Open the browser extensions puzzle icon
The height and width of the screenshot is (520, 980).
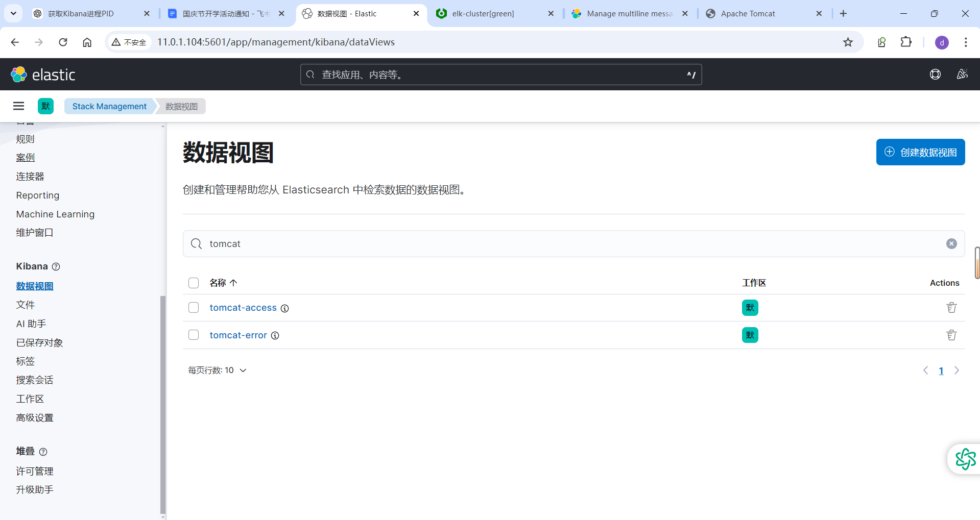point(906,42)
